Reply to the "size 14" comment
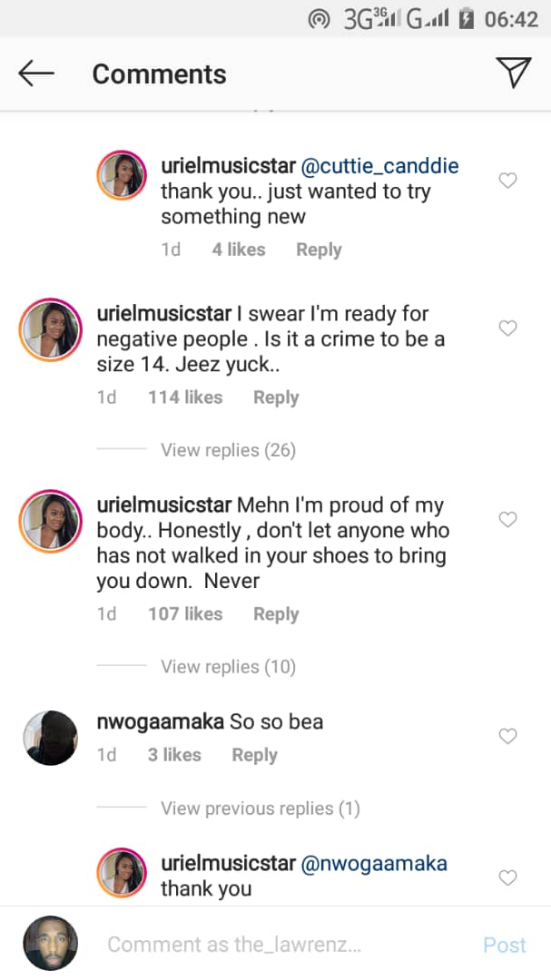Screen dimensions: 551x980 point(276,397)
